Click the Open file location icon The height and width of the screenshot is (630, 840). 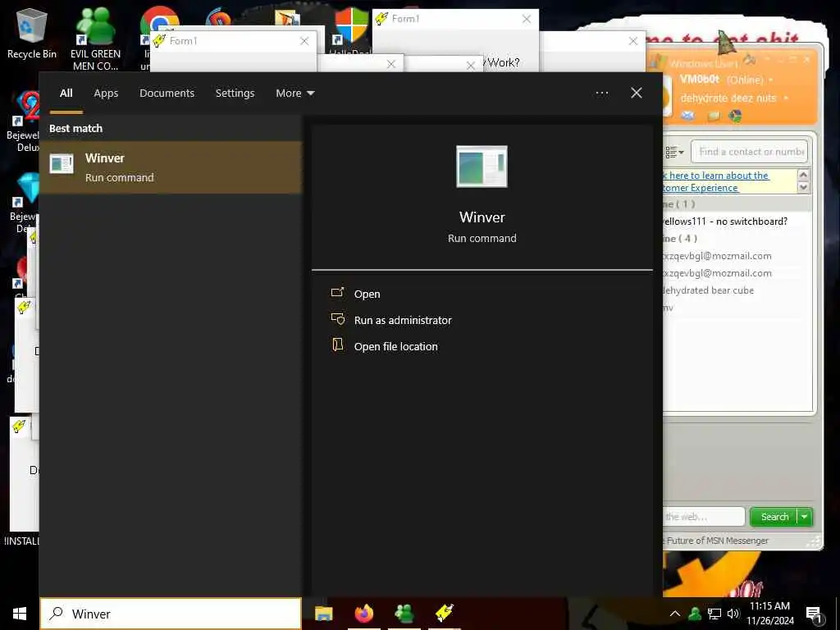(337, 345)
